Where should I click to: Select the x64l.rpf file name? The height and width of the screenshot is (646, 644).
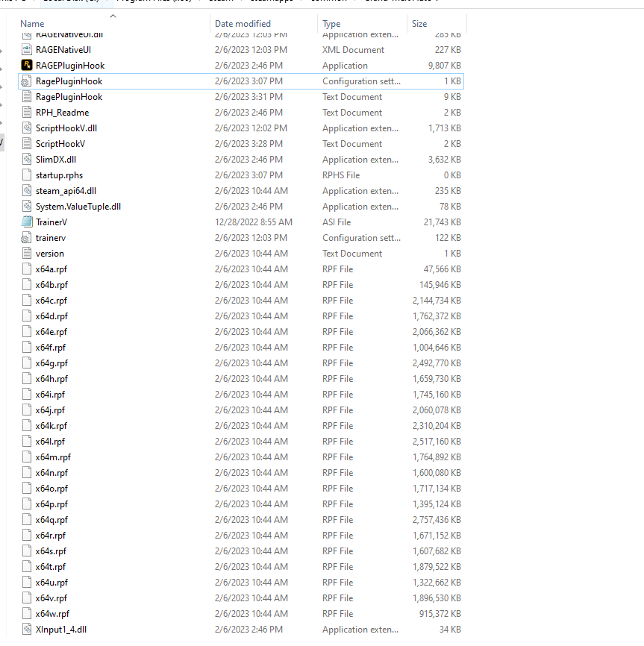(50, 442)
